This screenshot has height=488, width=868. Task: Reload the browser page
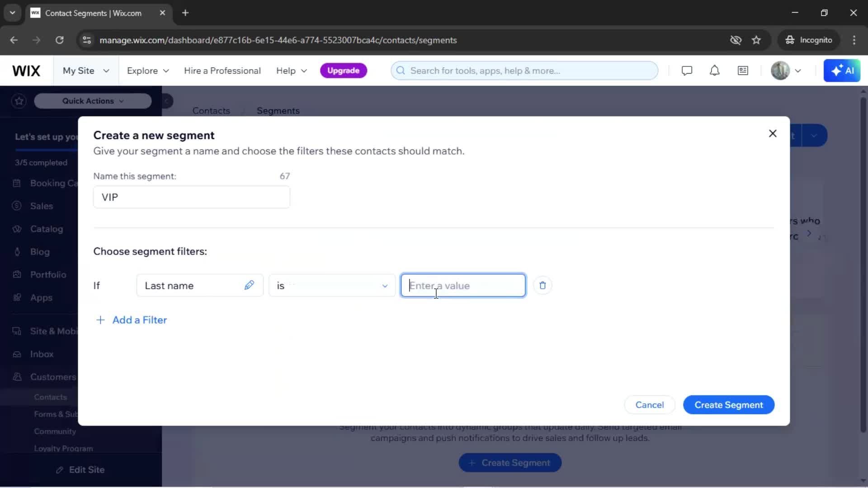[x=59, y=40]
